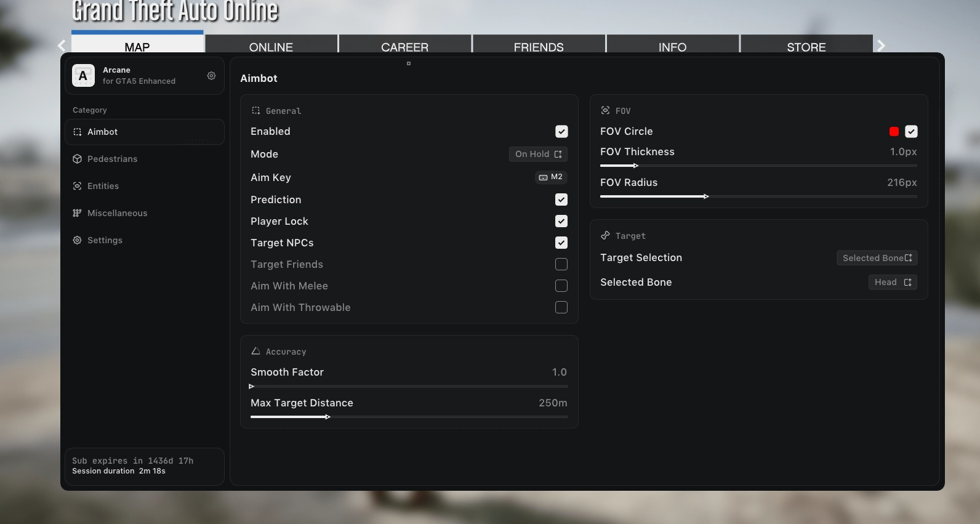Open the Miscellaneous category
Screen dimensions: 980x524
point(145,213)
